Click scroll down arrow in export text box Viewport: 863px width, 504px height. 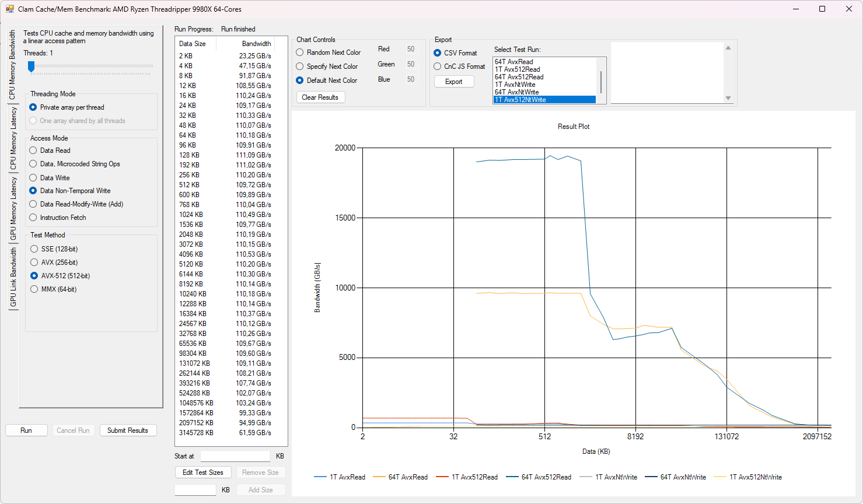tap(728, 98)
